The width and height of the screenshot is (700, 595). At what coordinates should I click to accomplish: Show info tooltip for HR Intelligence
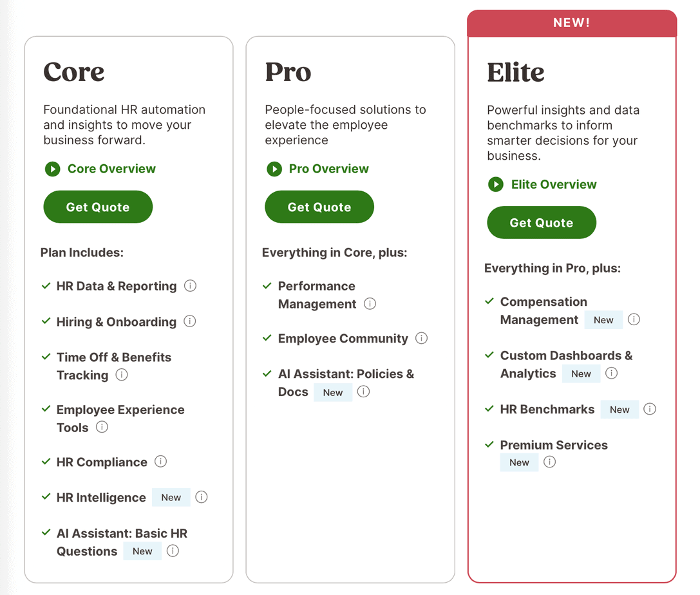[x=202, y=497]
